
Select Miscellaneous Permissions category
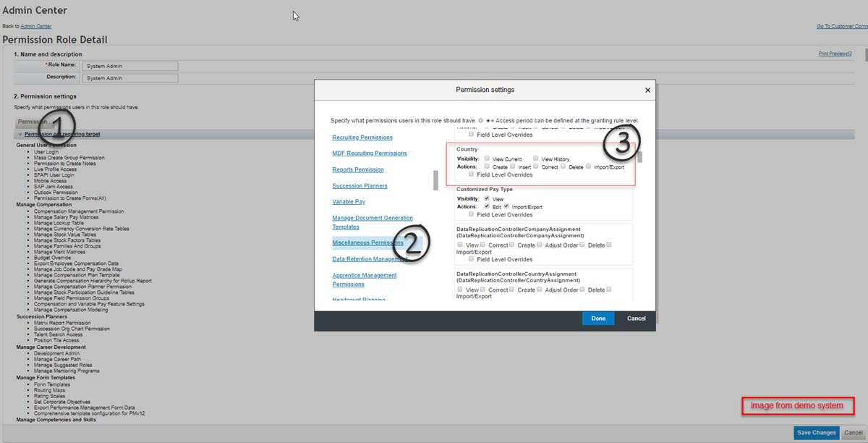pyautogui.click(x=367, y=242)
